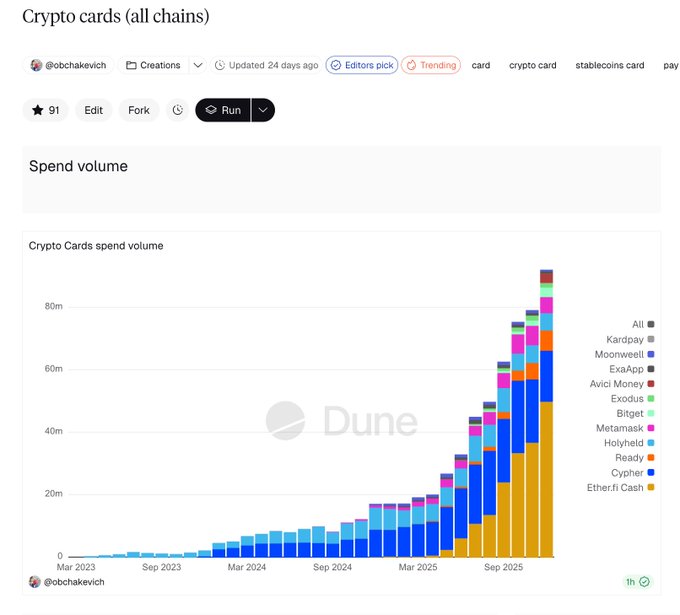Click the green 1h freshness check icon
This screenshot has width=680, height=615.
pyautogui.click(x=645, y=581)
